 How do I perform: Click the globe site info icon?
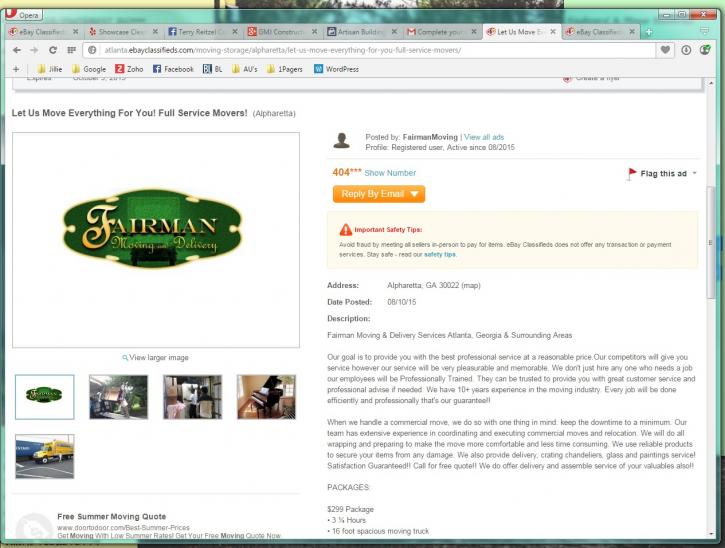(92, 50)
